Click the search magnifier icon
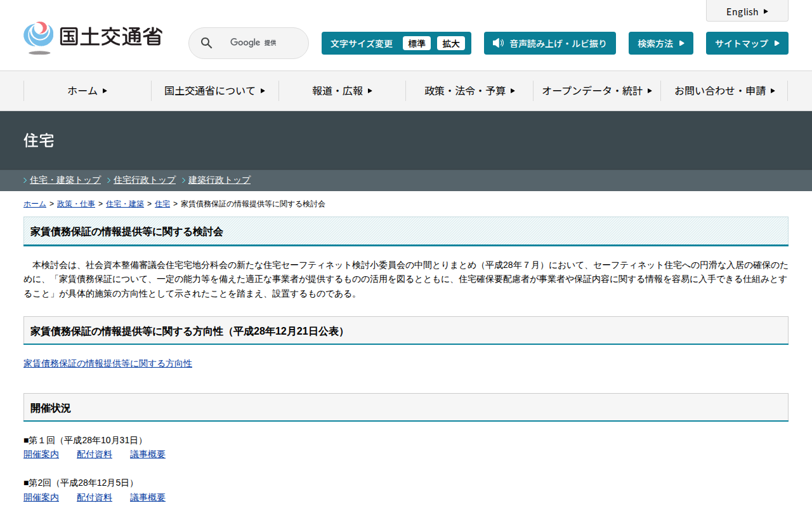The height and width of the screenshot is (508, 812). pos(206,43)
